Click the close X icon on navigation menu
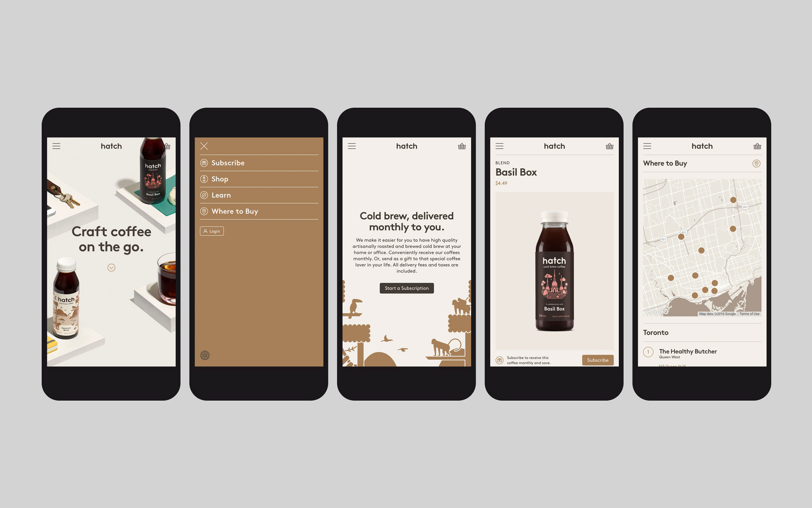812x508 pixels. 204,146
